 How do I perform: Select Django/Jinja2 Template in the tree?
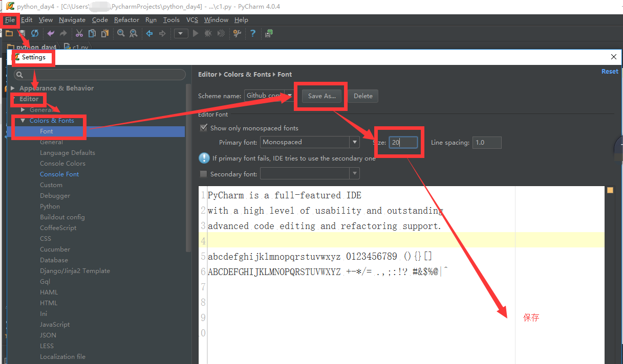click(75, 270)
